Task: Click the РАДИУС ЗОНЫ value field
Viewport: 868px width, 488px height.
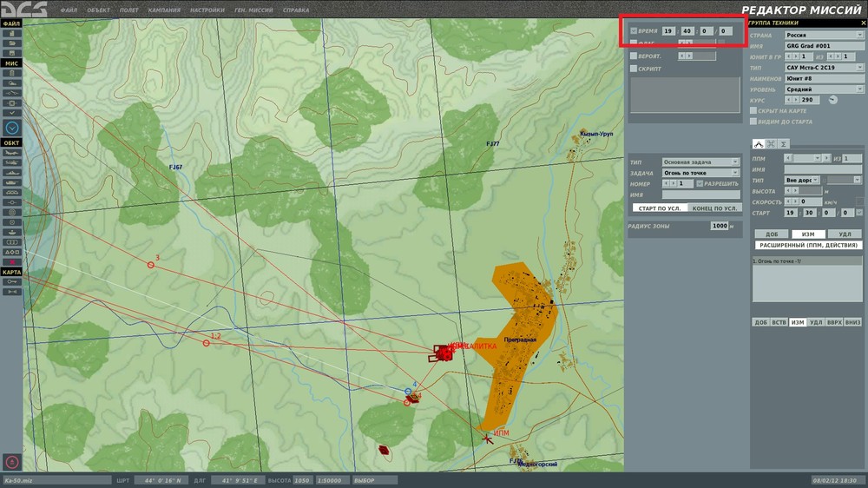Action: [720, 226]
